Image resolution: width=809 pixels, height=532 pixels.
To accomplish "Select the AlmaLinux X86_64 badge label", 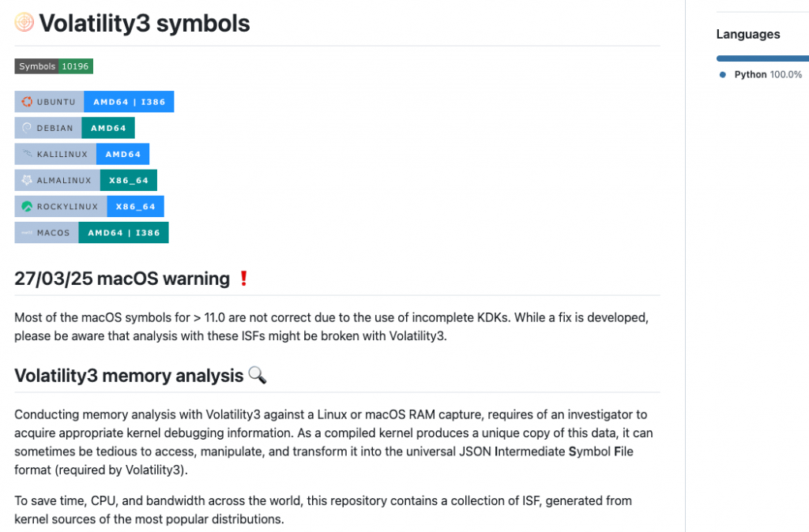I will coord(129,180).
